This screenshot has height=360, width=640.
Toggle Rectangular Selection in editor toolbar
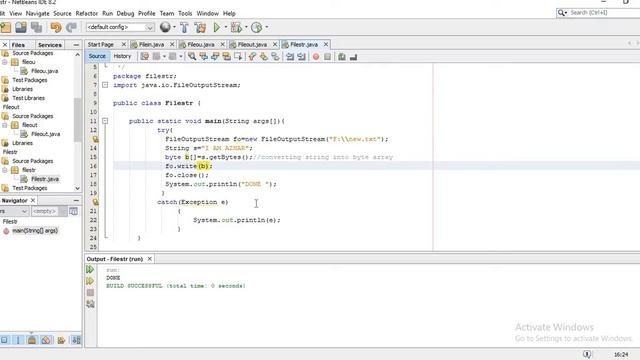click(238, 57)
